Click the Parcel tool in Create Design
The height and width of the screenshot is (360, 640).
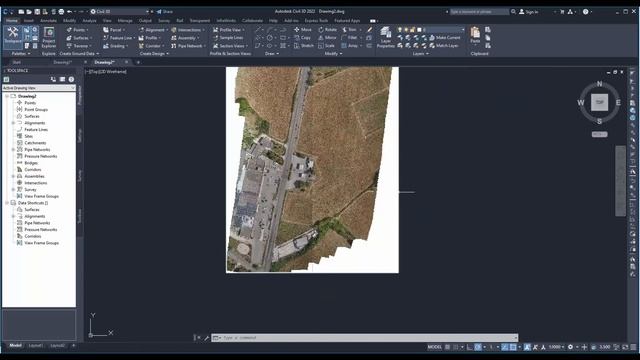point(114,30)
